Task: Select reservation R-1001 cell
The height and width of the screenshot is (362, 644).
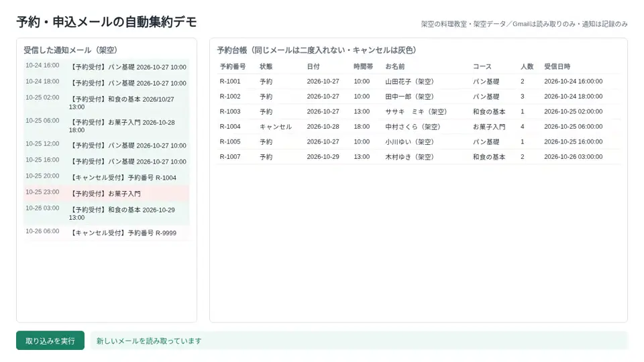Action: [230, 81]
